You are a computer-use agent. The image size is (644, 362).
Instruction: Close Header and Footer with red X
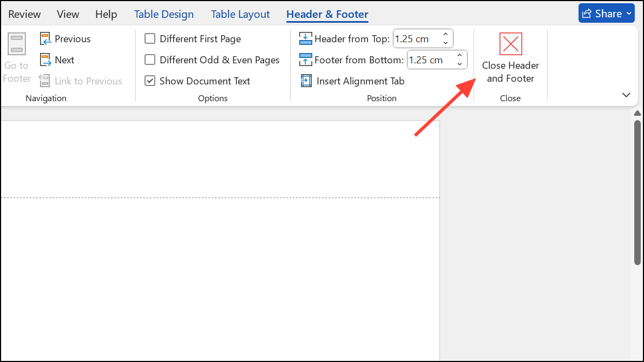510,44
